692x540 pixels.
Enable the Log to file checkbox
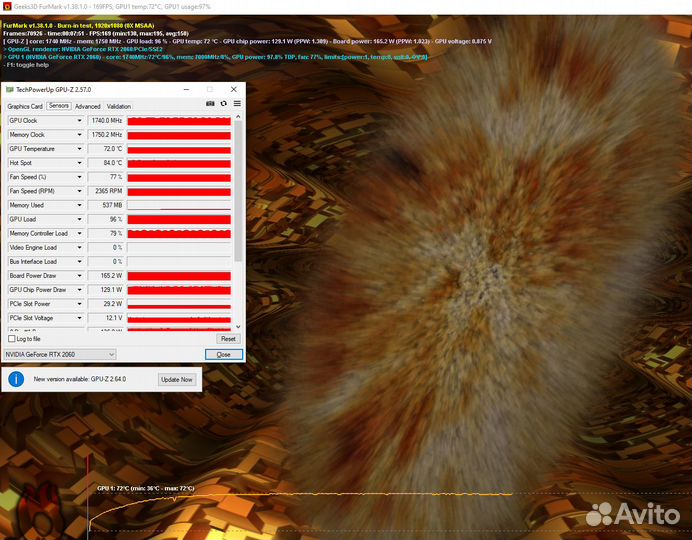[12, 339]
